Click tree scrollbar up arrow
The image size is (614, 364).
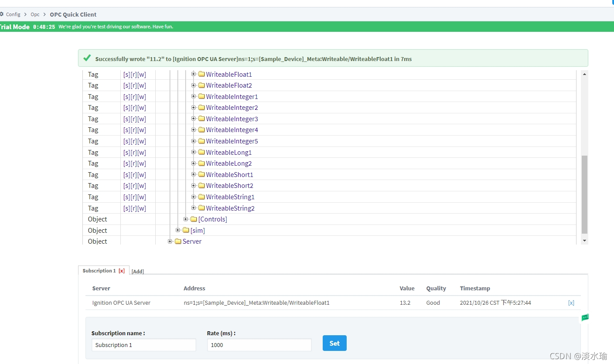(585, 74)
